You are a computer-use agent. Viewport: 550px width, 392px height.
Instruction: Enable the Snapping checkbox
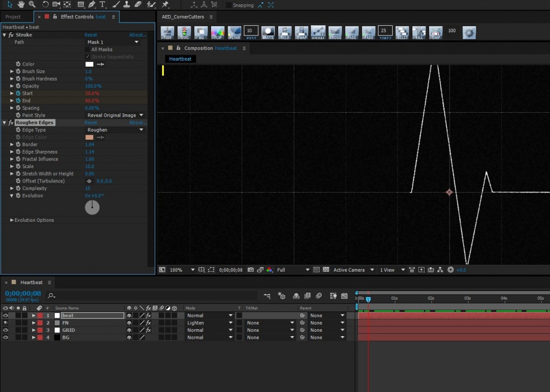[228, 5]
